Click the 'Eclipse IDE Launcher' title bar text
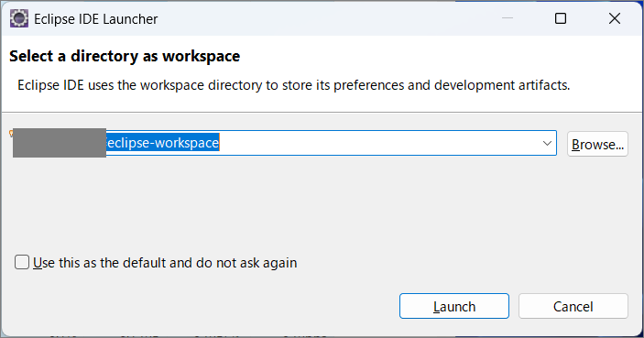Screen dimensions: 644x338 (95, 19)
